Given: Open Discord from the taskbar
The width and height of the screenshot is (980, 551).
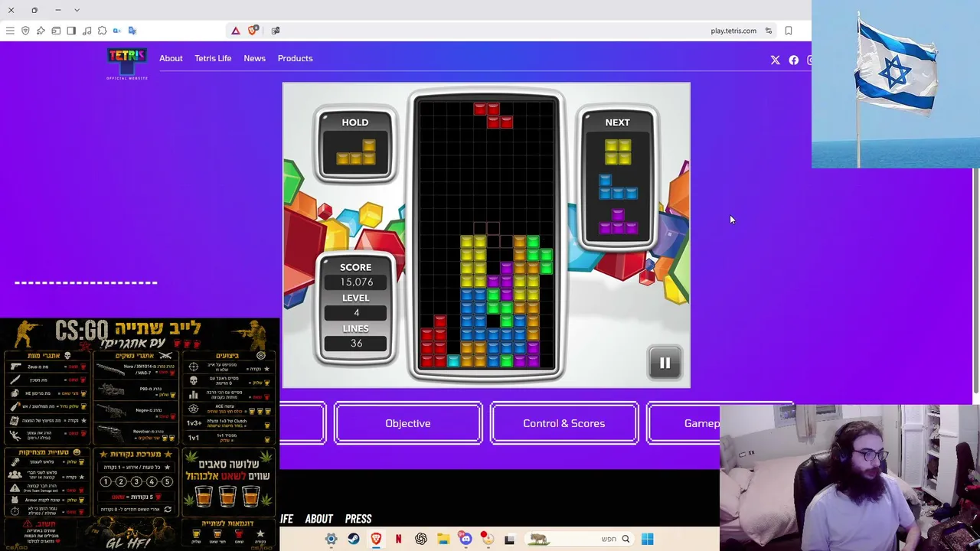Looking at the screenshot, I should point(465,539).
